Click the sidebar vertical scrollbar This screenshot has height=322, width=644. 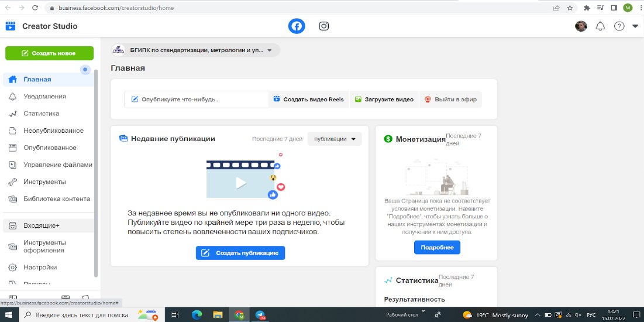pos(96,176)
